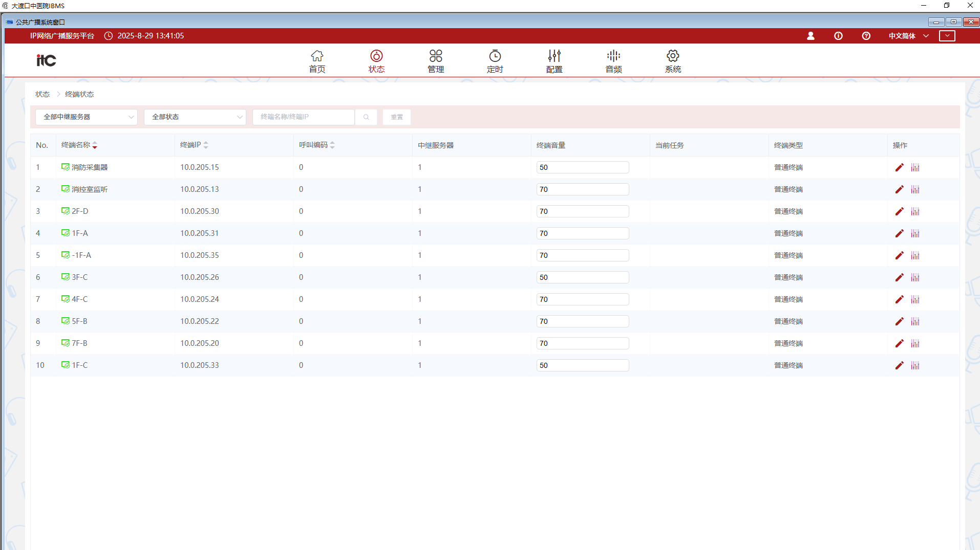Click the edit pencil for 消防采集器
Viewport: 980px width, 550px height.
point(899,167)
